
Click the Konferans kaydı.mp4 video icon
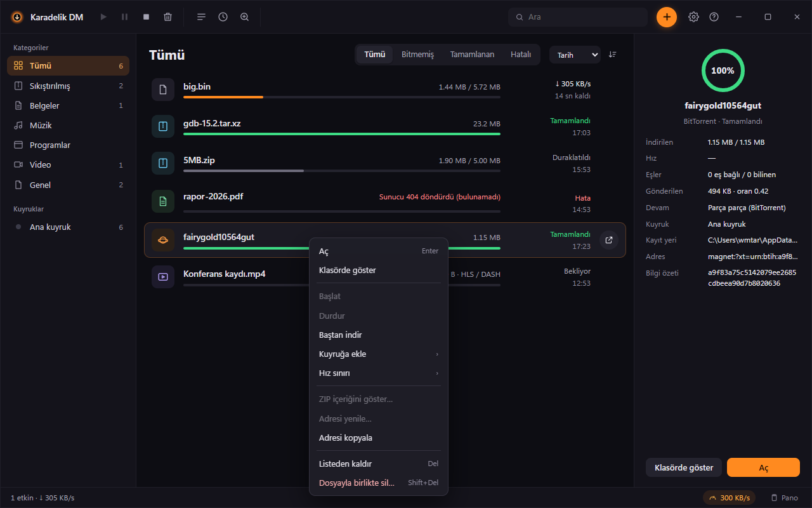pos(163,277)
